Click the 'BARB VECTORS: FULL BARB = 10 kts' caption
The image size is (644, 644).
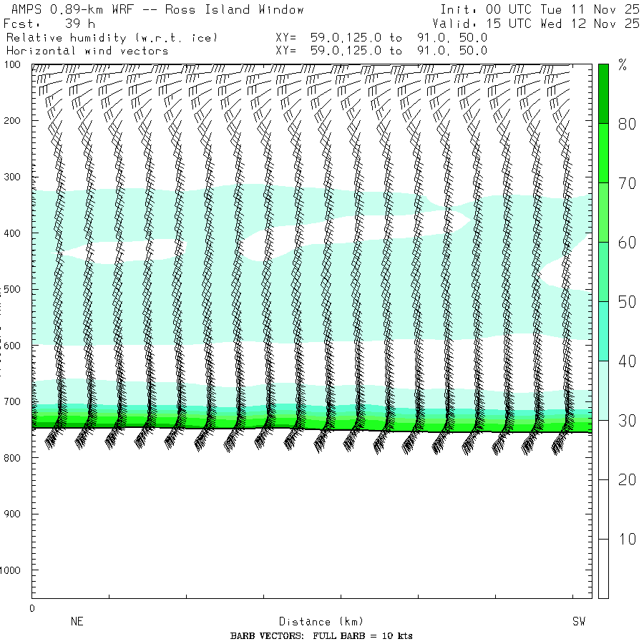coord(321,636)
